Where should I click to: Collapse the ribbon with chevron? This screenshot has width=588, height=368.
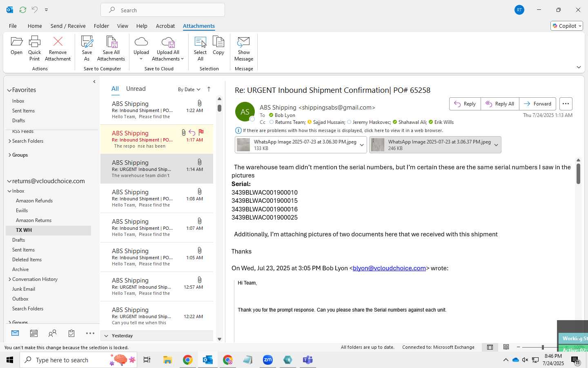(x=579, y=67)
